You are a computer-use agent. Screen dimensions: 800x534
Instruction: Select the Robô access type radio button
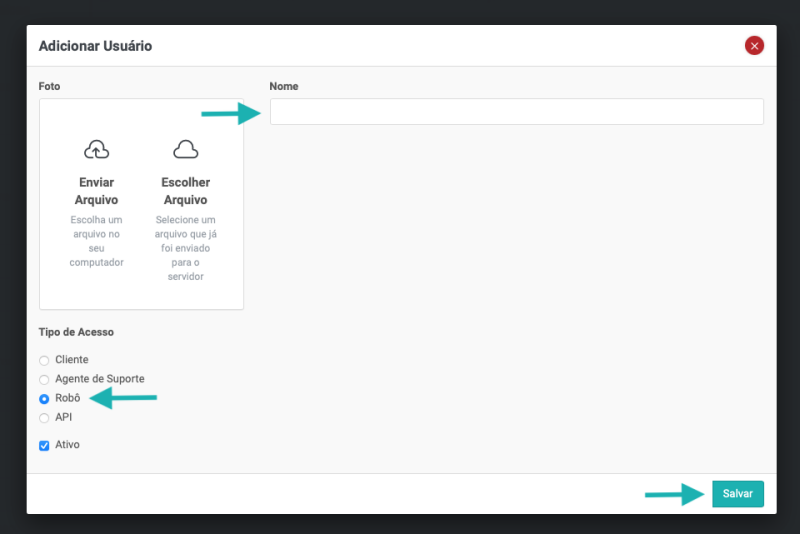pos(44,399)
